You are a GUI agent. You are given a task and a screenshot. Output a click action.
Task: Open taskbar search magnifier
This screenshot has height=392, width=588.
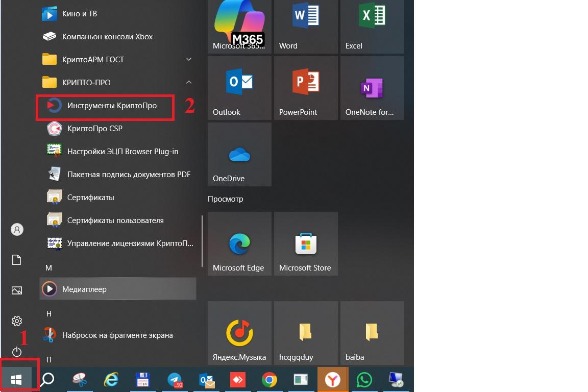pos(47,380)
